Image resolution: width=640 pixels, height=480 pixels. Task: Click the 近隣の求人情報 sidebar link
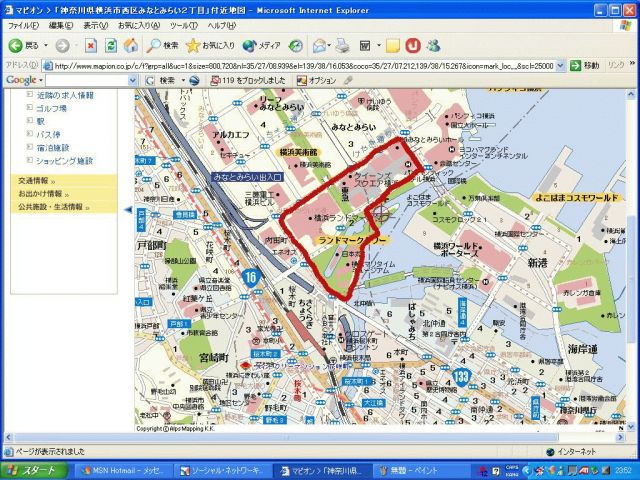[x=65, y=96]
